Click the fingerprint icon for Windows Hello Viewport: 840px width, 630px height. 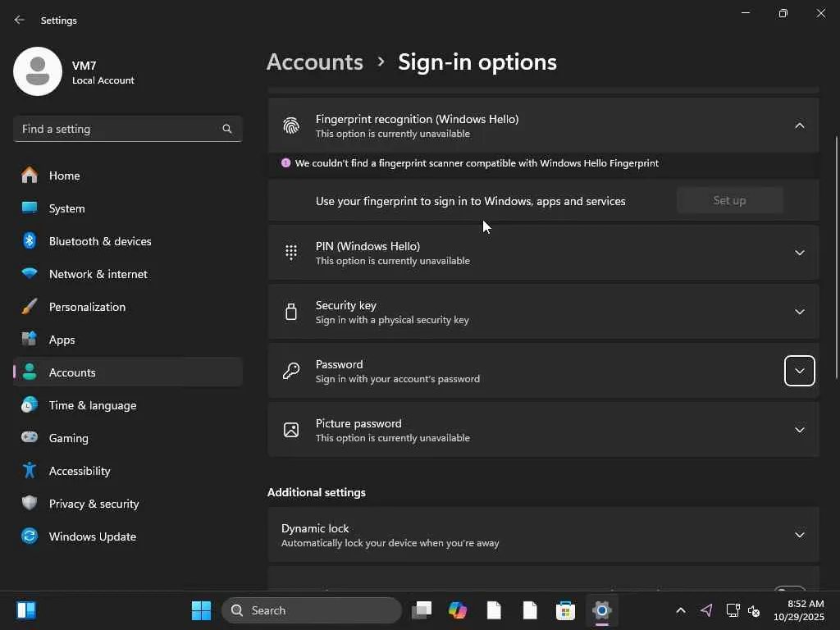291,126
